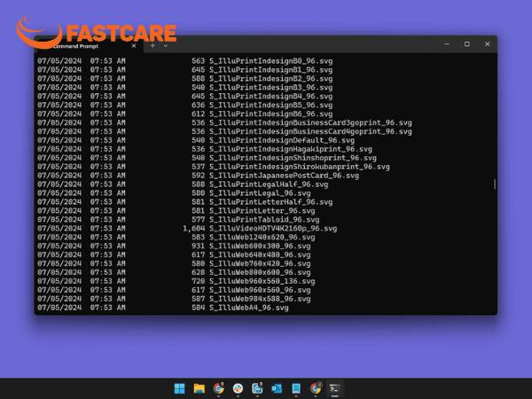Click S_IlluPrintLetterHalf_96.svg file name
The image size is (532, 399).
(270, 202)
